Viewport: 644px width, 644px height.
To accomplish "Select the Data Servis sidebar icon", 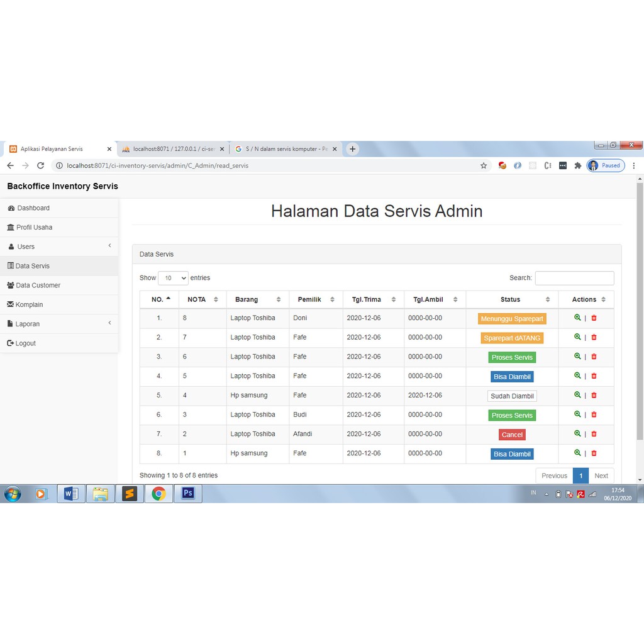I will (x=11, y=265).
